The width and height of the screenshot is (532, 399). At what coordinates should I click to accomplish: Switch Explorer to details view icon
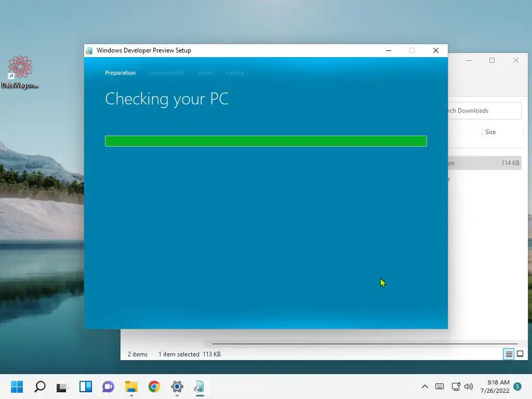click(509, 354)
